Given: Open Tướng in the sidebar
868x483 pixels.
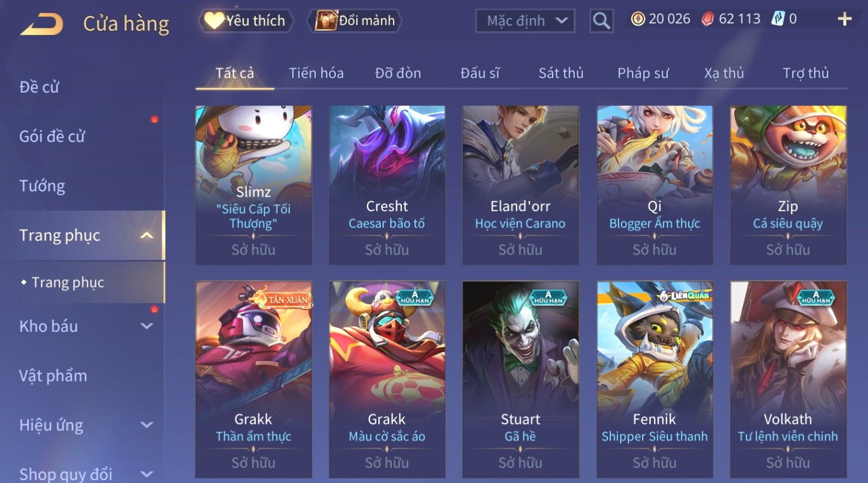Looking at the screenshot, I should click(x=42, y=186).
